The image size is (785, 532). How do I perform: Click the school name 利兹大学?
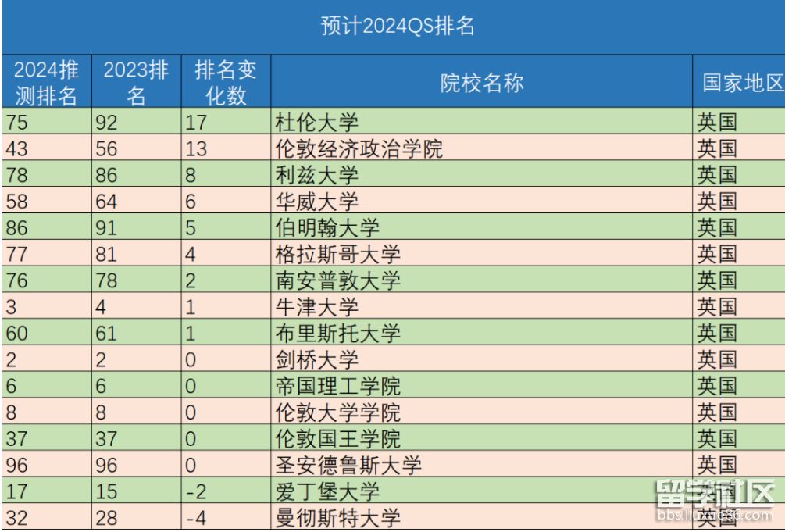(x=317, y=175)
